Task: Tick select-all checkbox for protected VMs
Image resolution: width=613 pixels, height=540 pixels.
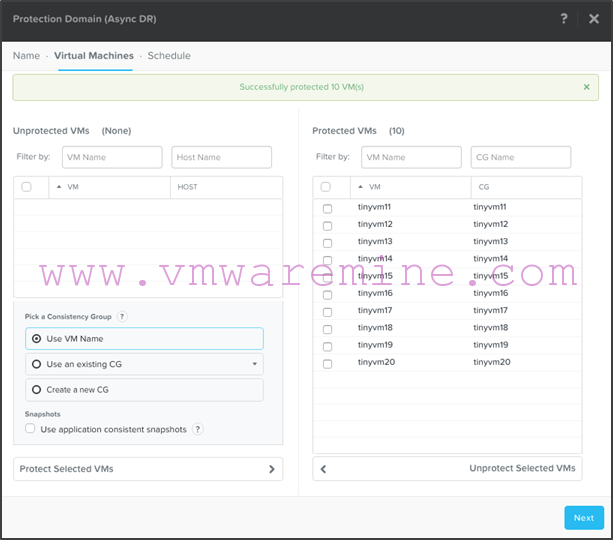Action: [x=326, y=187]
